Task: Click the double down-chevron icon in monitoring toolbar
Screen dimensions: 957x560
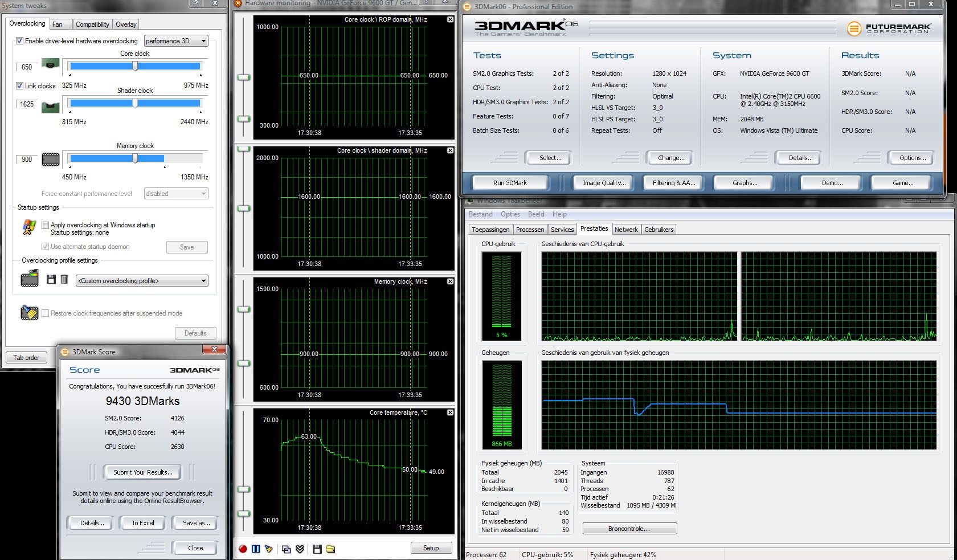Action: pyautogui.click(x=300, y=549)
